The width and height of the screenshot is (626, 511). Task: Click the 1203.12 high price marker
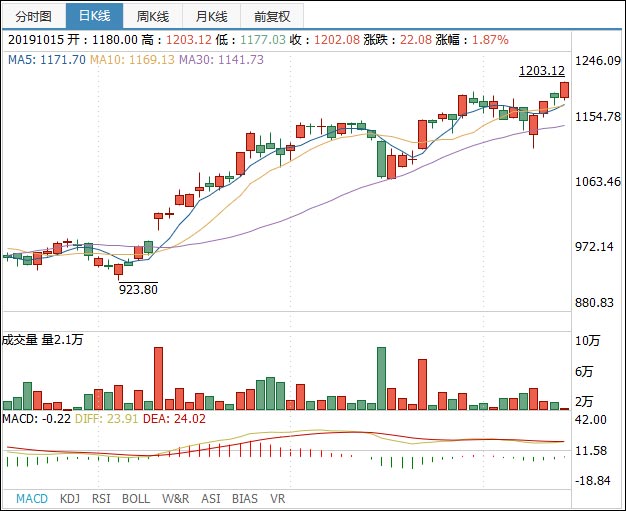tap(543, 71)
